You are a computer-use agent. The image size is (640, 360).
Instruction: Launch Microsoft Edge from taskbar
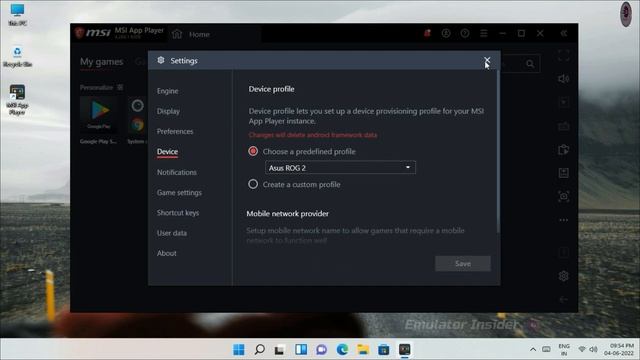coord(342,349)
